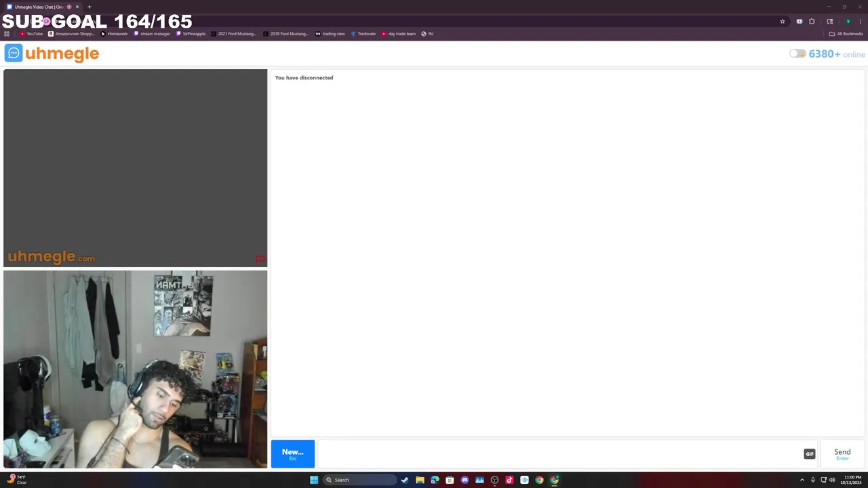Open the Homework bookmark
The image size is (868, 488).
(x=114, y=34)
